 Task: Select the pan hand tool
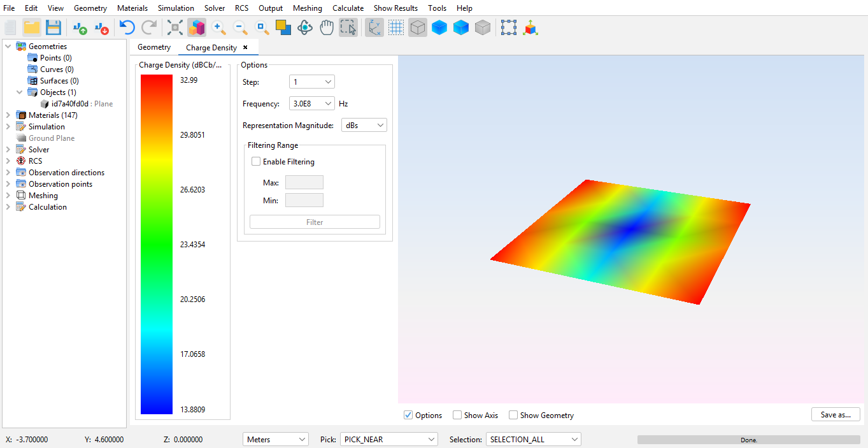tap(327, 27)
